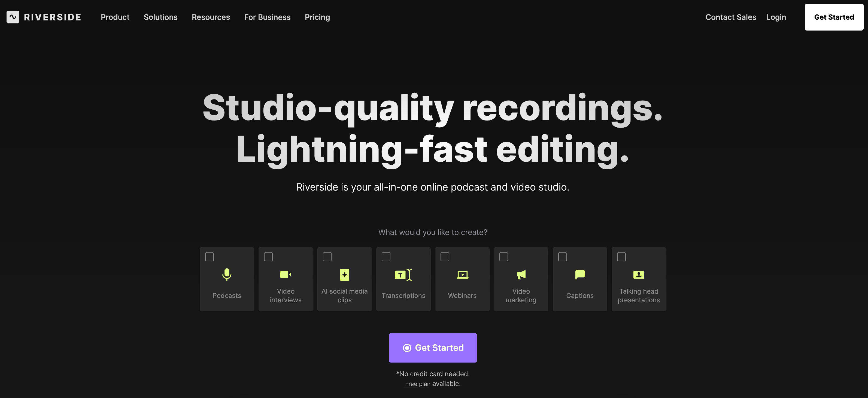Click the '*No credit card needed.' text
868x398 pixels.
click(433, 374)
